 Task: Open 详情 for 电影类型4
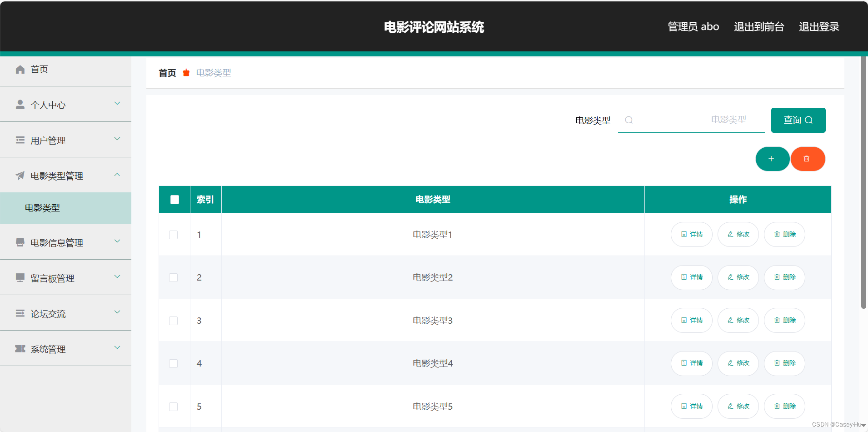(691, 363)
